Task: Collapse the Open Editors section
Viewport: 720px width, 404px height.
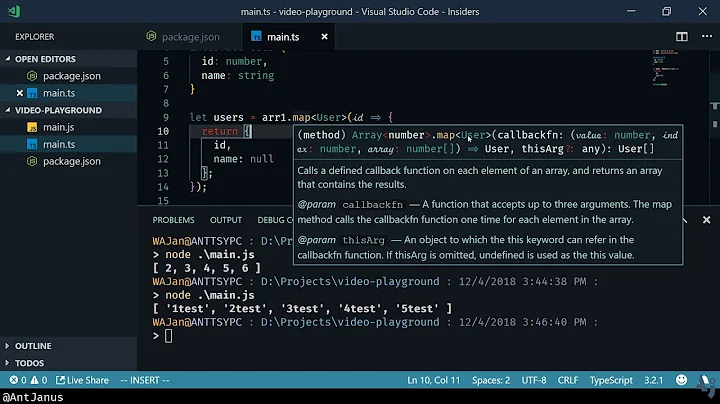Action: click(x=45, y=59)
